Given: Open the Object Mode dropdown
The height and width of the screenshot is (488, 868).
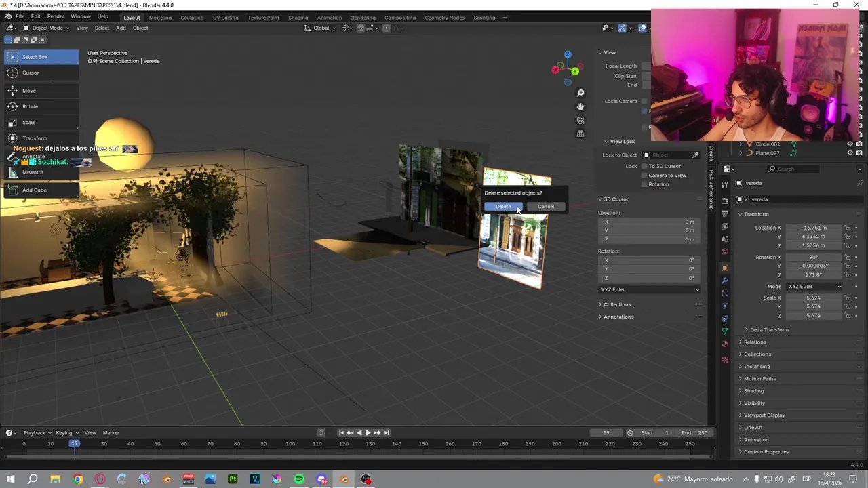Looking at the screenshot, I should click(46, 28).
